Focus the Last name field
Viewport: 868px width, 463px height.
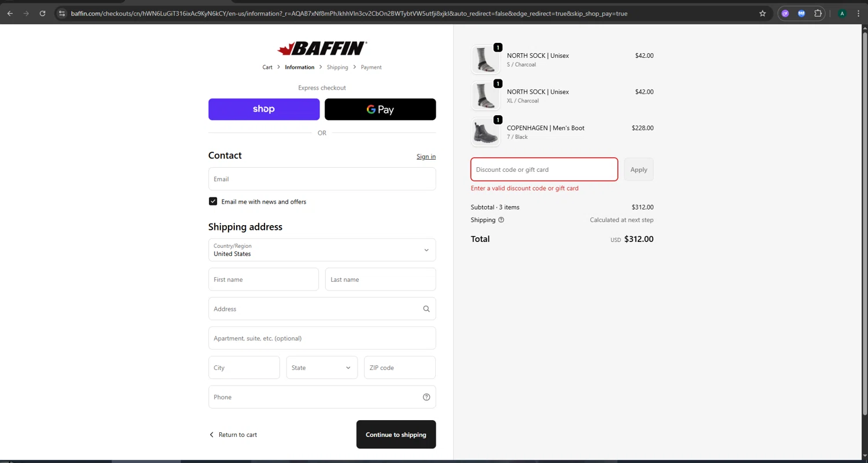[381, 280]
